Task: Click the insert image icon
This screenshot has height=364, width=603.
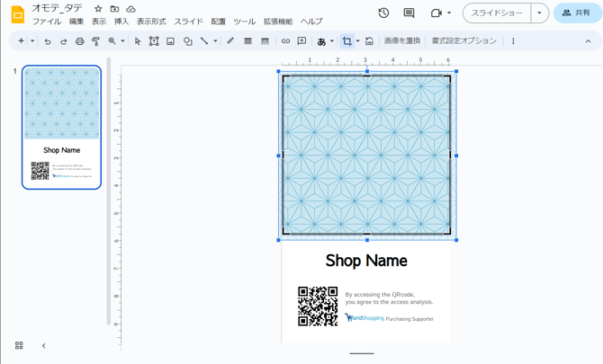Action: (170, 41)
